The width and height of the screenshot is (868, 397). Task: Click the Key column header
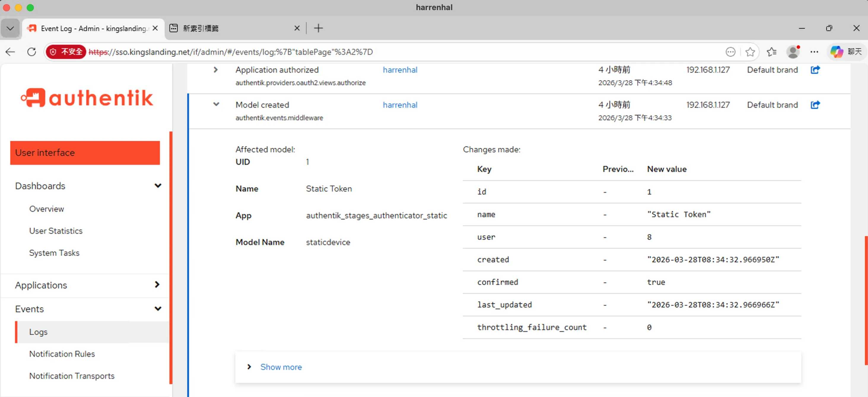484,169
